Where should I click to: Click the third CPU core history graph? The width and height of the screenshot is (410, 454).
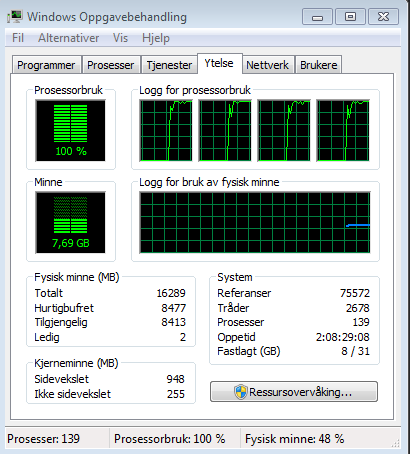pos(284,131)
